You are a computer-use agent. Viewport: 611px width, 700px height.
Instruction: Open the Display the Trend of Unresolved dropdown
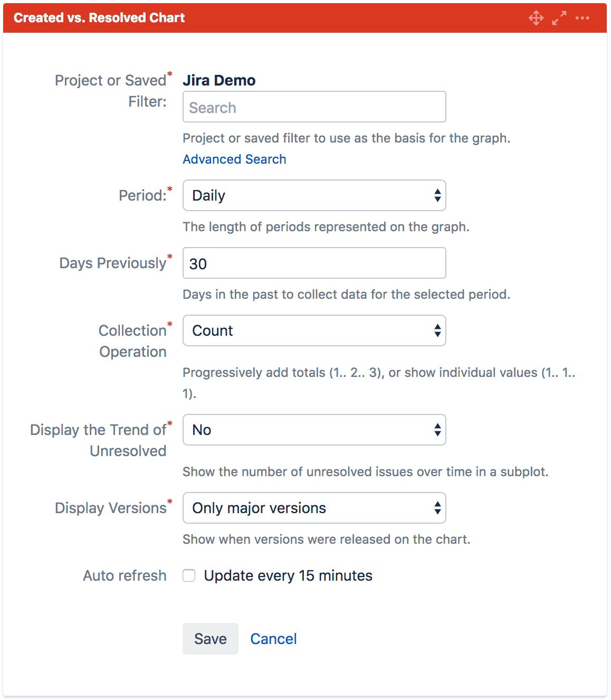pyautogui.click(x=314, y=430)
